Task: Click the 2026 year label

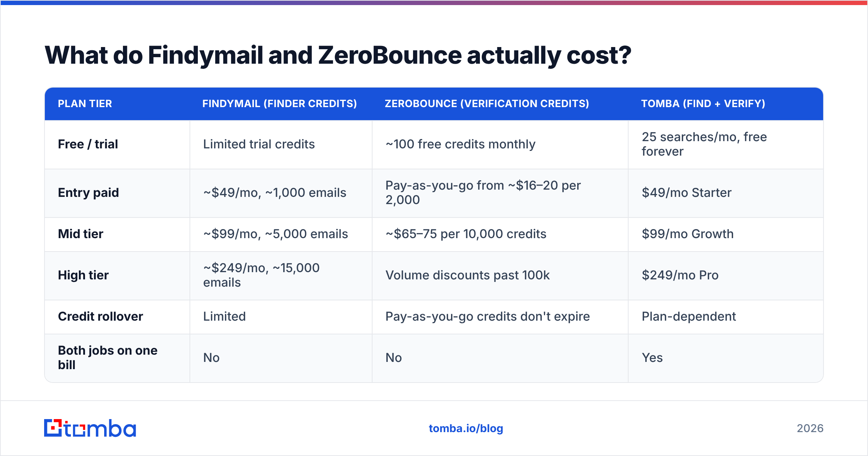Action: (810, 428)
